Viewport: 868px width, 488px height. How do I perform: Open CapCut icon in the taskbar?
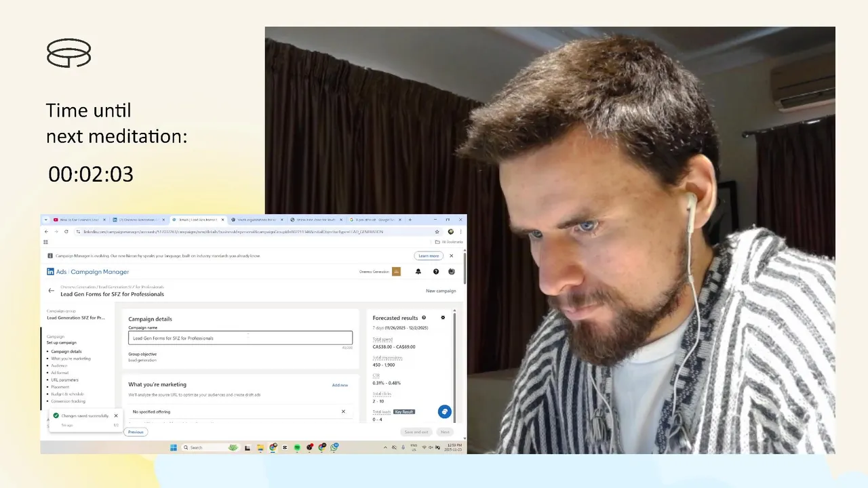click(285, 447)
